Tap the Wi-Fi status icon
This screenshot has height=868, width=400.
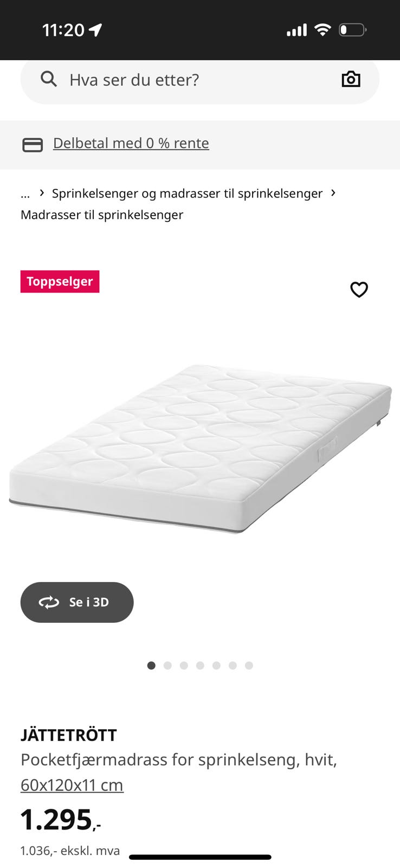(322, 30)
